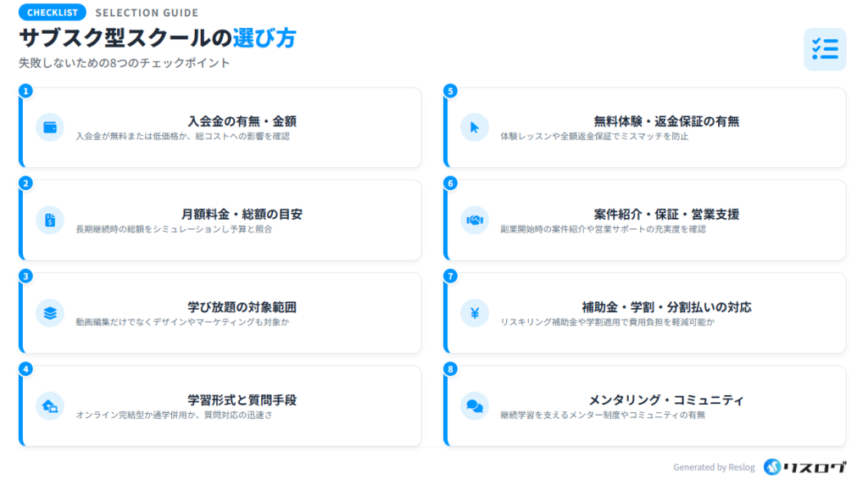Click the house-laptop icon for 学習形式と質問手段
The height and width of the screenshot is (481, 868).
(x=50, y=406)
